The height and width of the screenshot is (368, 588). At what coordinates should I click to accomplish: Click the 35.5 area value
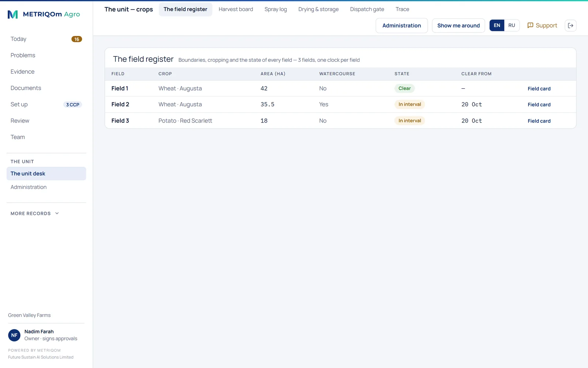268,105
